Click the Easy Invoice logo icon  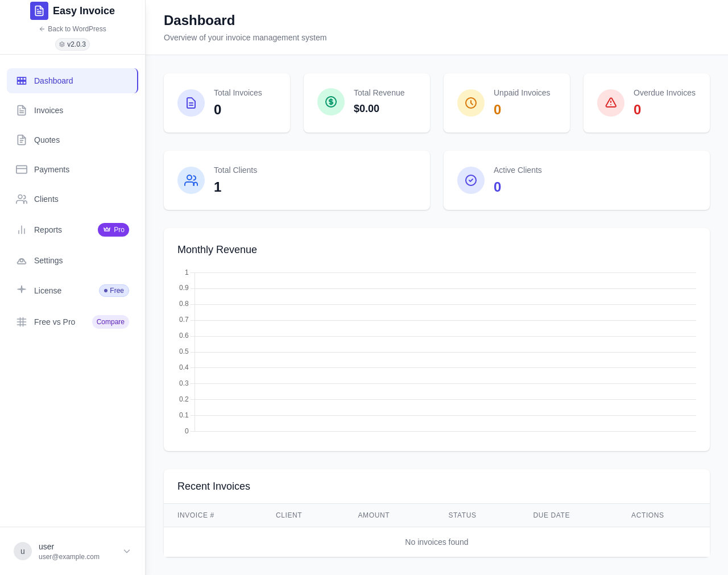coord(39,11)
